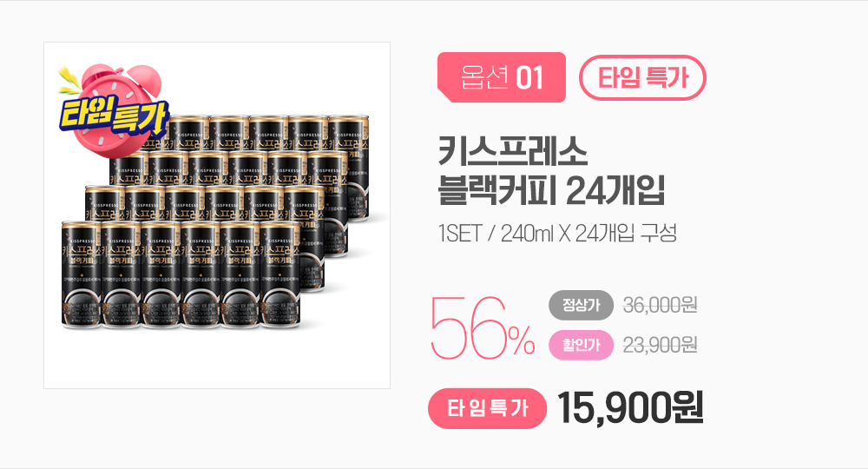Click the number 01 in the option badge
This screenshot has height=469, width=868.
click(x=529, y=77)
